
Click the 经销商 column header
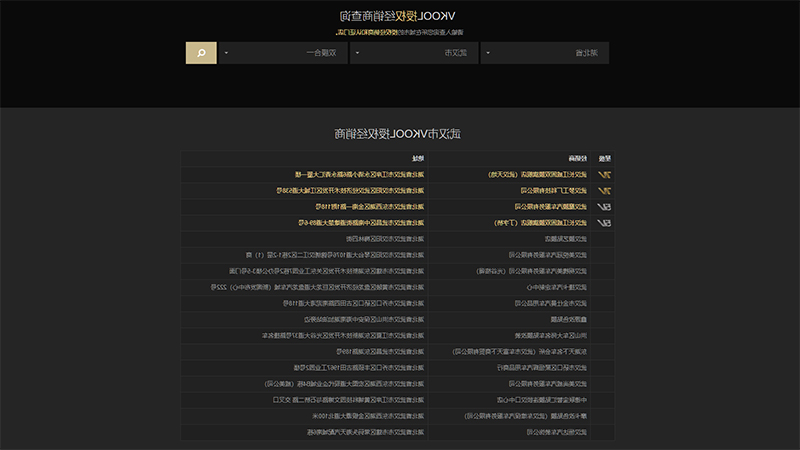click(x=578, y=159)
